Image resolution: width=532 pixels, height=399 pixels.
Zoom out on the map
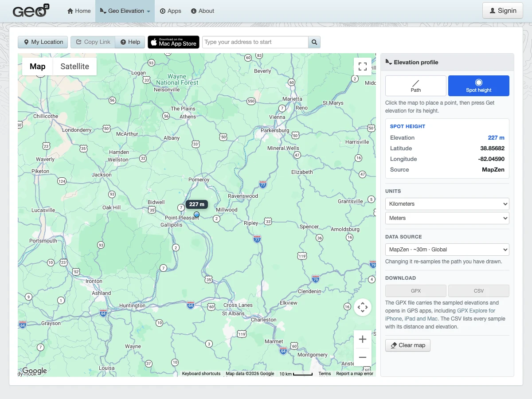pos(363,357)
